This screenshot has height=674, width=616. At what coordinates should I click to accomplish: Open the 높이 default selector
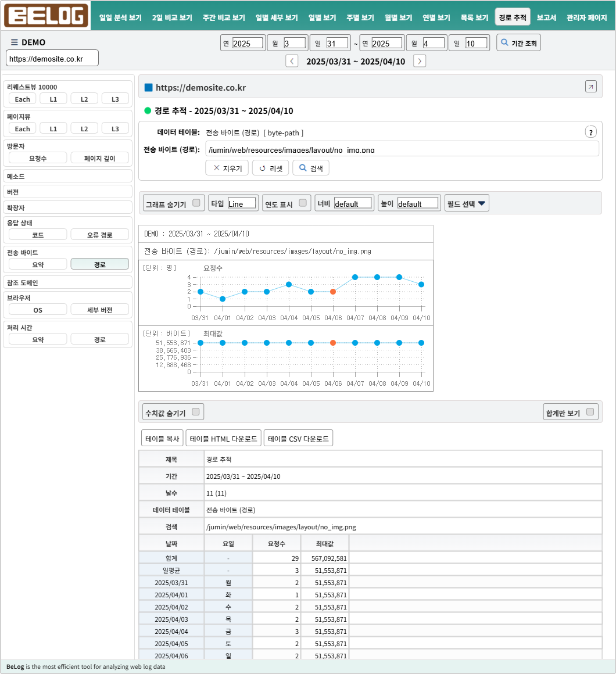[x=418, y=203]
